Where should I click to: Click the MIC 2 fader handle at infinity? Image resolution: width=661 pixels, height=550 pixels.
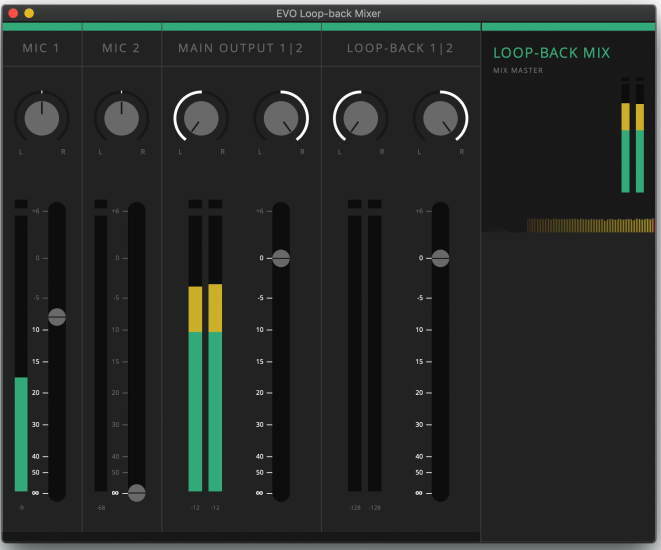pyautogui.click(x=137, y=493)
